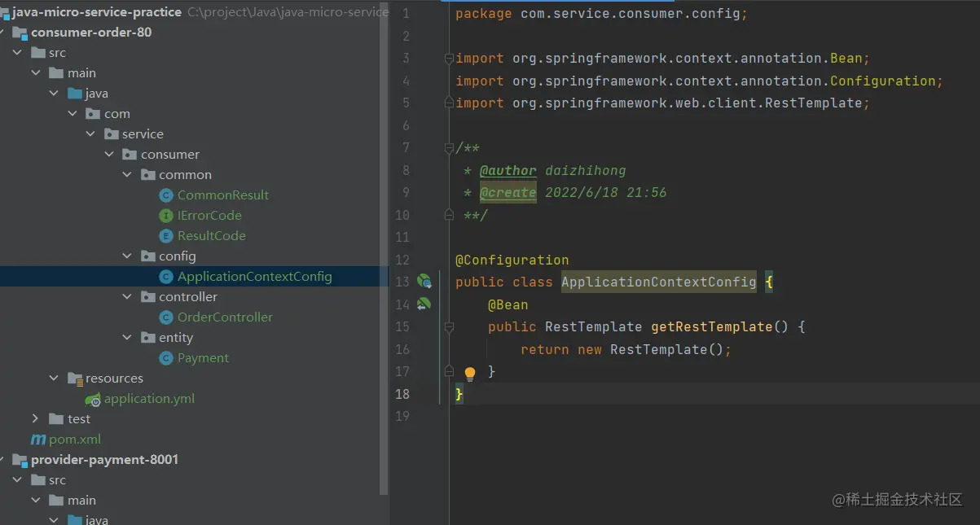Select ResultCode in the project tree

tap(212, 236)
